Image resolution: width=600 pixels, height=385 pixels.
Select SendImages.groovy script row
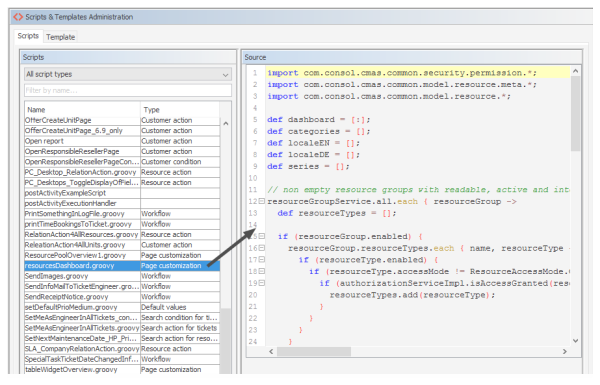click(122, 276)
